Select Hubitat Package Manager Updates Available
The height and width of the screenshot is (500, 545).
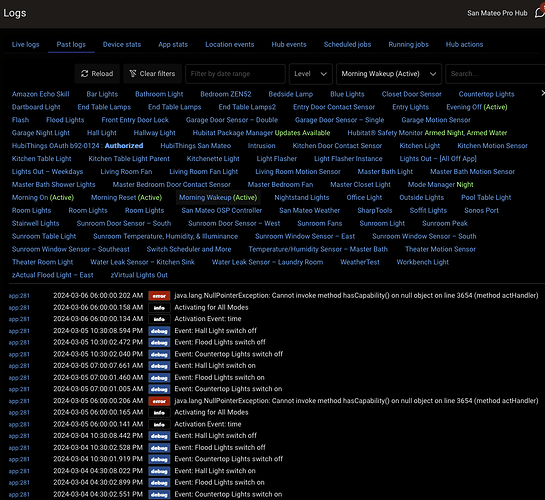(261, 133)
